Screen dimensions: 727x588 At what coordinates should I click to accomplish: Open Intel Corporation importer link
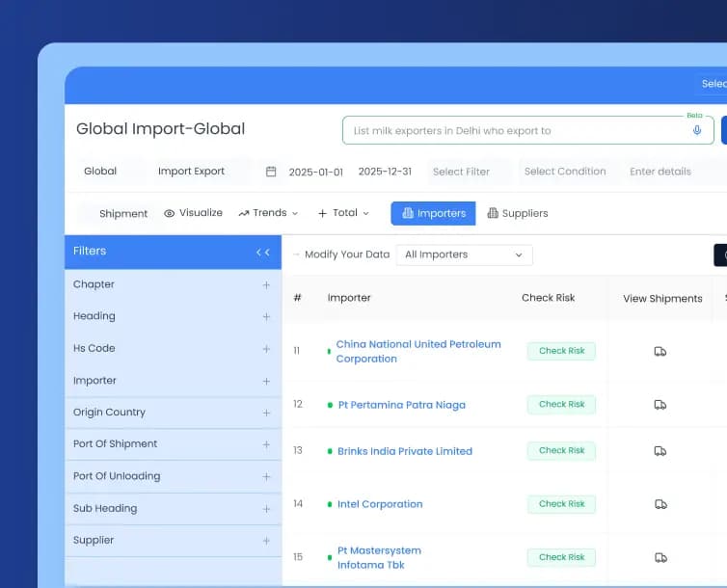tap(380, 504)
